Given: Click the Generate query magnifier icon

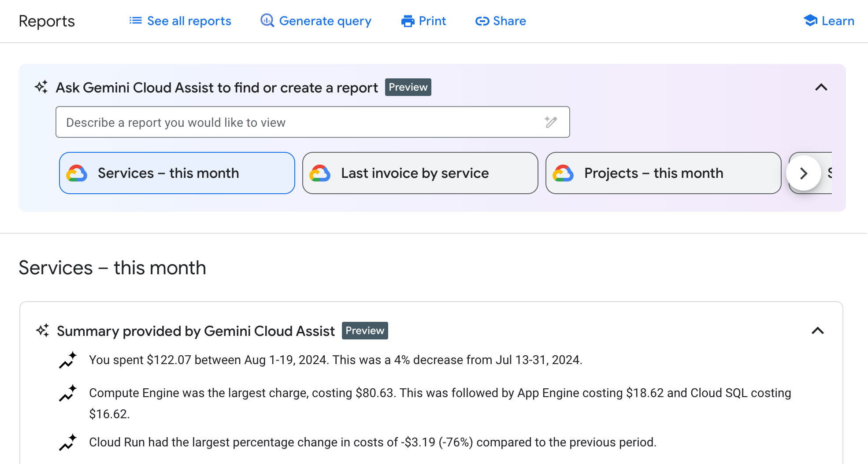Looking at the screenshot, I should (x=267, y=20).
